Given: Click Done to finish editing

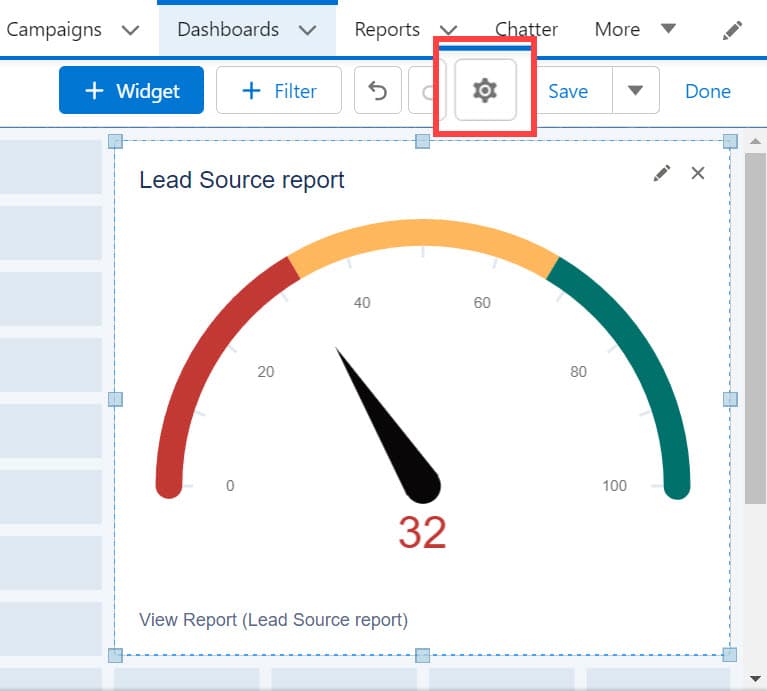Looking at the screenshot, I should click(x=708, y=91).
